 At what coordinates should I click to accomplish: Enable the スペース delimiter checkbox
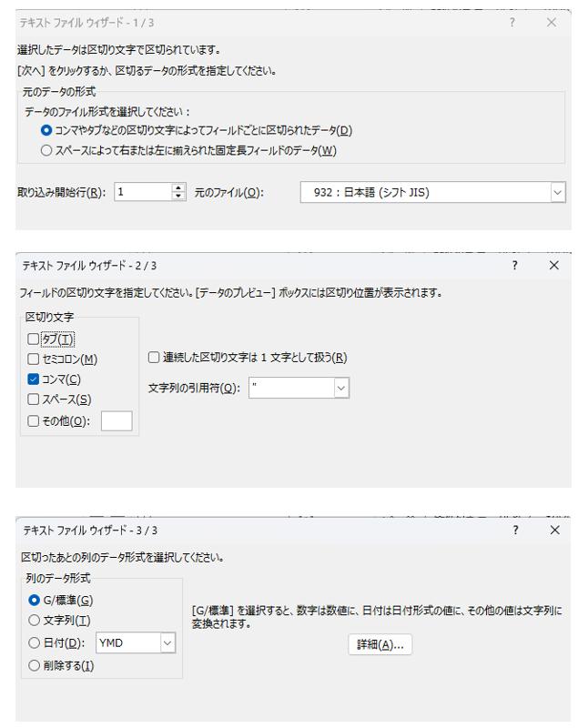(34, 399)
